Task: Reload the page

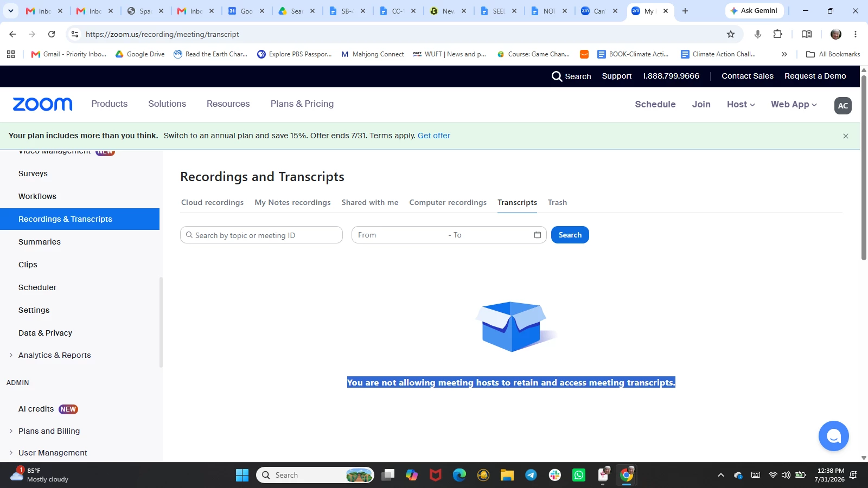Action: coord(52,34)
